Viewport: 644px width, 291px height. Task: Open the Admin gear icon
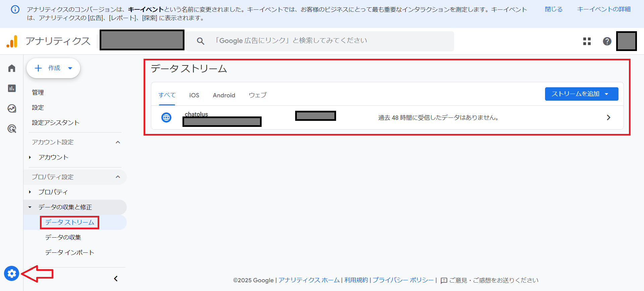click(x=12, y=274)
